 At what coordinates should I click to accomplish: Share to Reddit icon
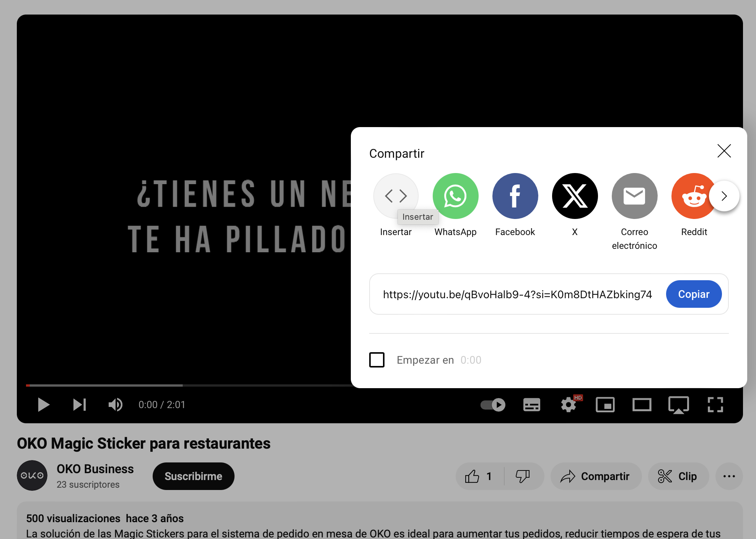coord(692,196)
